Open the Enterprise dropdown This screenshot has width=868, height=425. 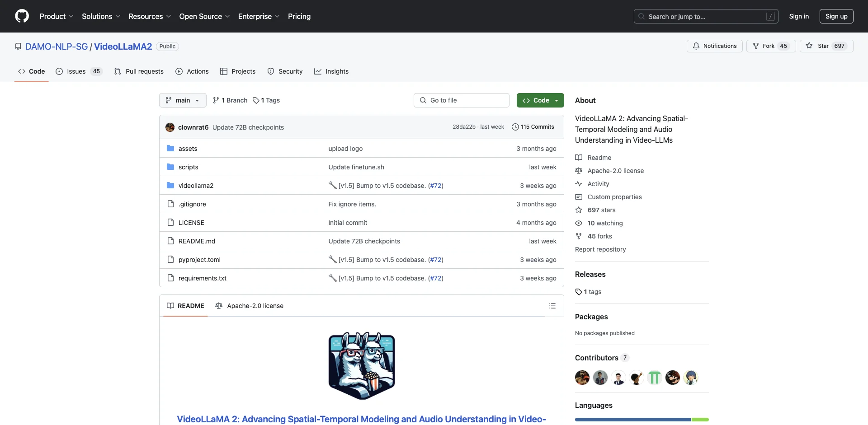(259, 16)
